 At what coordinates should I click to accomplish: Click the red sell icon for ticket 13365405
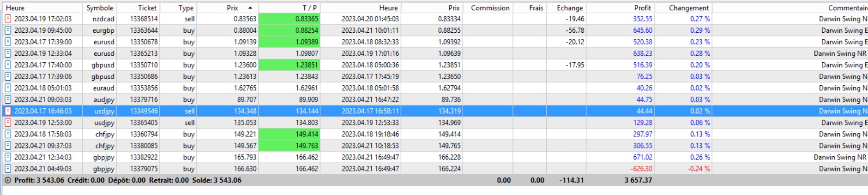tap(8, 123)
